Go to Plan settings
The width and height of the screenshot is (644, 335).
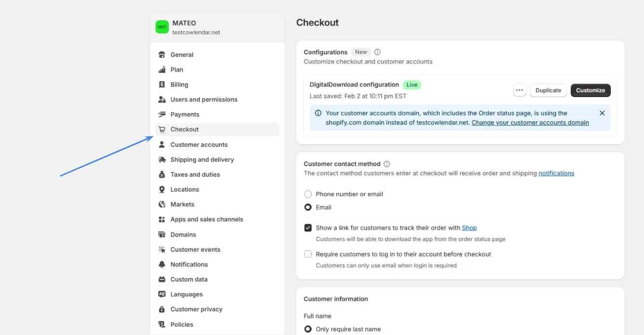click(x=217, y=70)
